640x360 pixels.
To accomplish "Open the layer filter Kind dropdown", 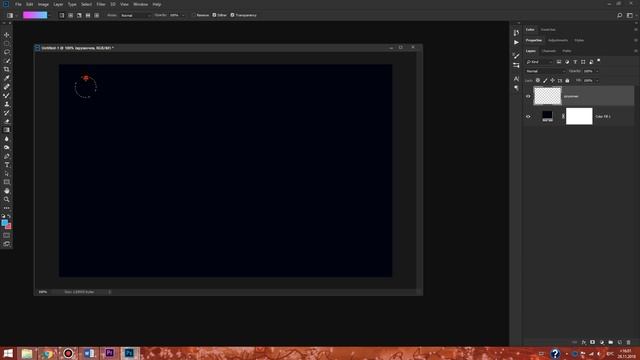I will click(539, 62).
